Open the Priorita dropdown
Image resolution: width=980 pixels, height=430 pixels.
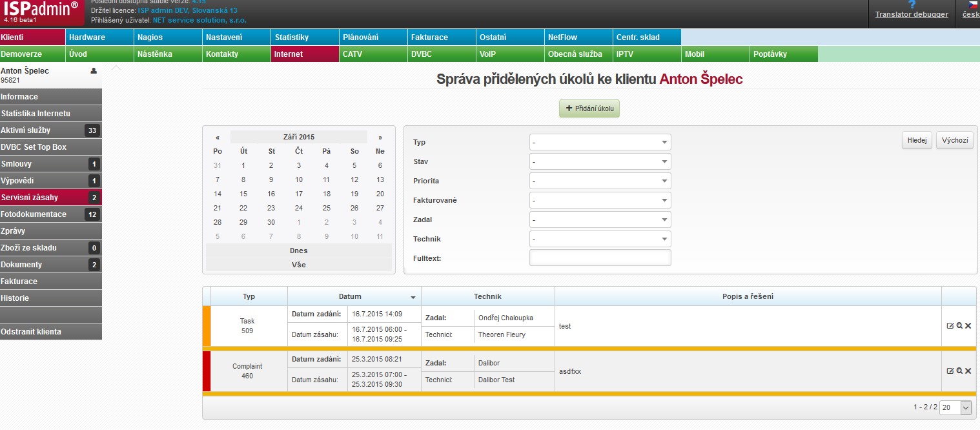[600, 181]
